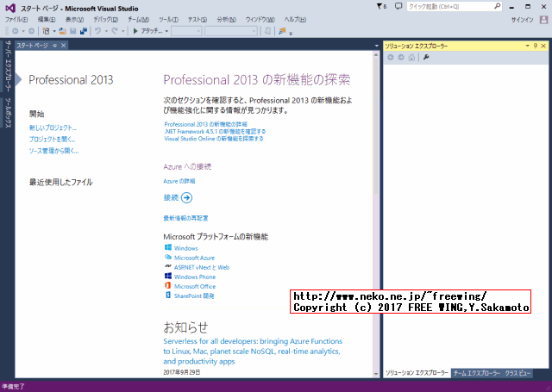
Task: Click the サインイン sign-in link
Action: (x=522, y=20)
